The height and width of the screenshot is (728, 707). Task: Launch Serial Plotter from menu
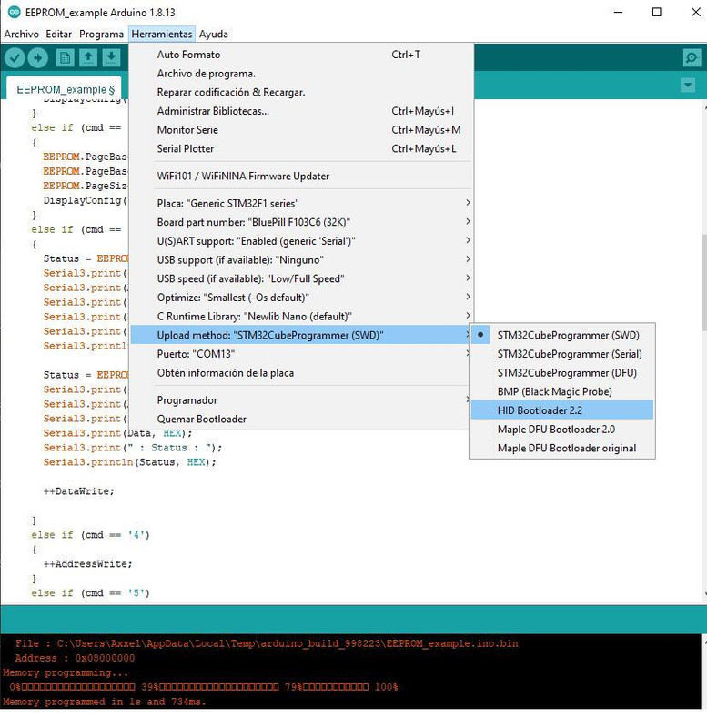click(x=301, y=148)
